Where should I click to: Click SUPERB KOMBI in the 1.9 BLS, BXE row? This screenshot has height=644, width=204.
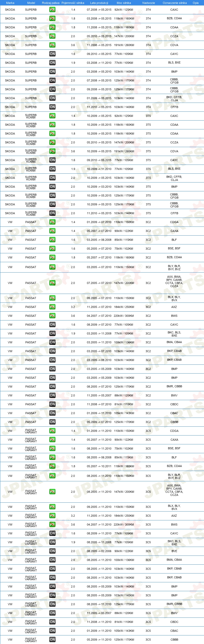(31, 169)
